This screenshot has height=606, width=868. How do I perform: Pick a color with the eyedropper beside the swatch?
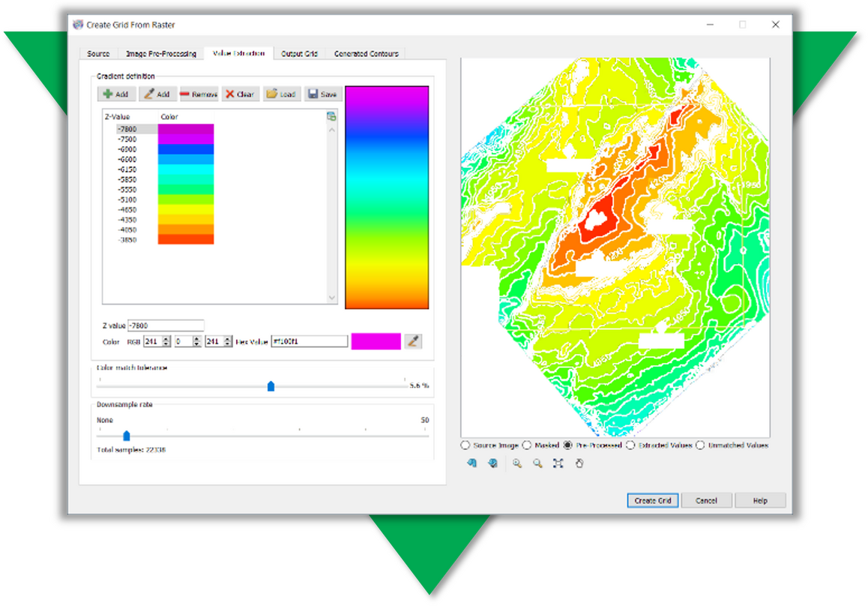tap(412, 340)
